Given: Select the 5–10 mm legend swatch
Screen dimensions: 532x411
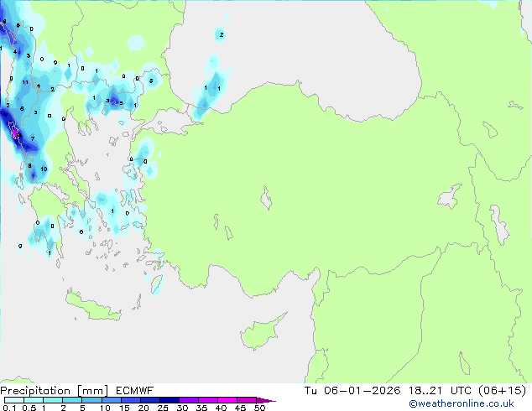Looking at the screenshot, I should (91, 400).
